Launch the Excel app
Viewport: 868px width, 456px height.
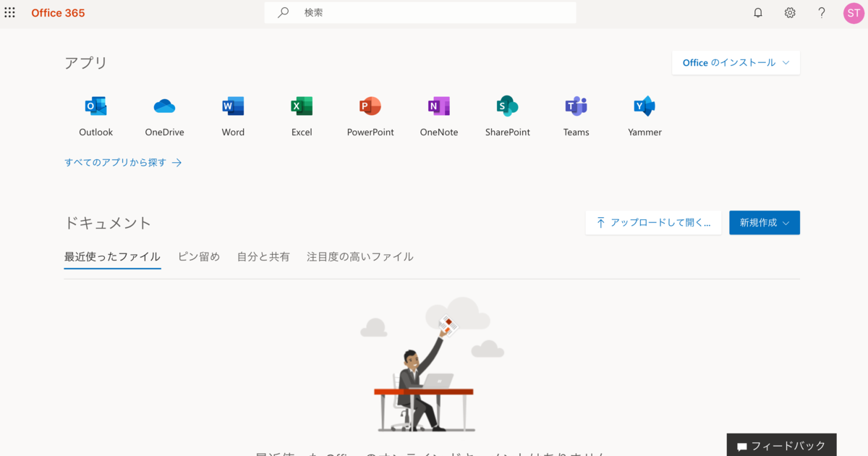pyautogui.click(x=302, y=117)
